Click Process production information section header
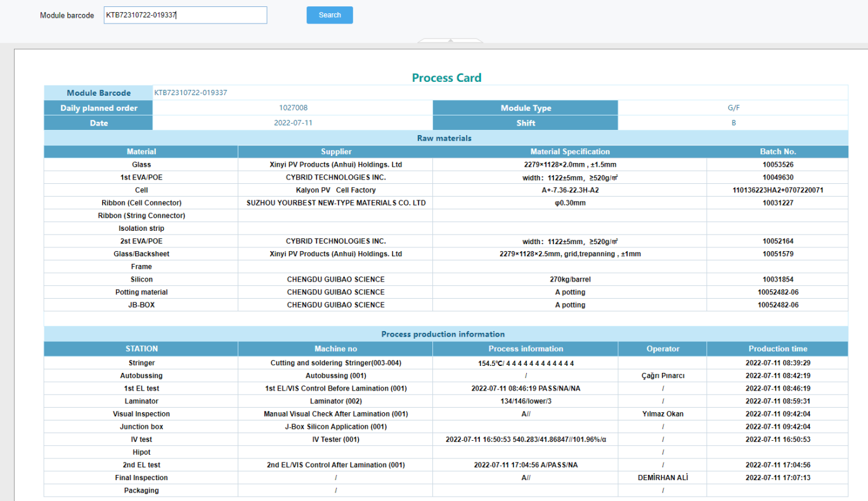The image size is (868, 501). 443,334
